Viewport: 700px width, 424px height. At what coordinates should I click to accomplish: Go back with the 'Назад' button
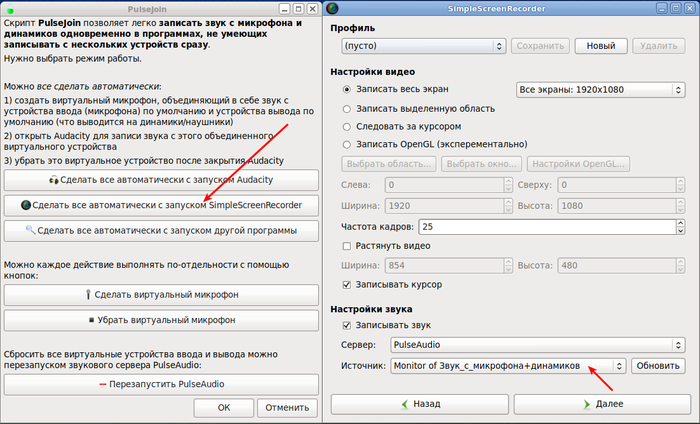pos(420,404)
